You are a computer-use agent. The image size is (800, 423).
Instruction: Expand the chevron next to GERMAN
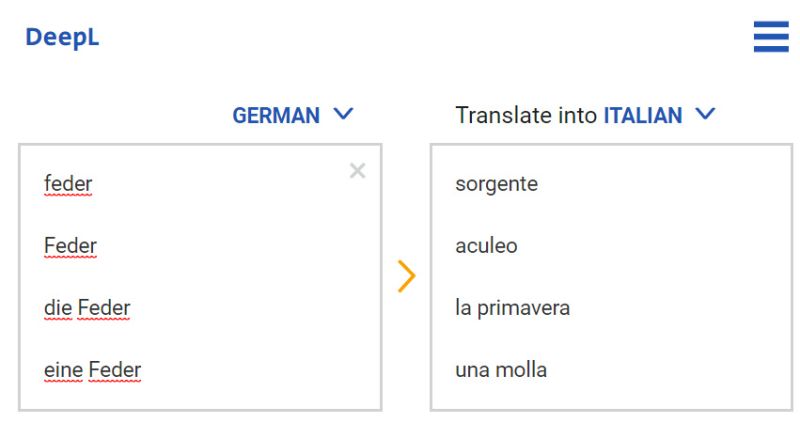tap(343, 113)
